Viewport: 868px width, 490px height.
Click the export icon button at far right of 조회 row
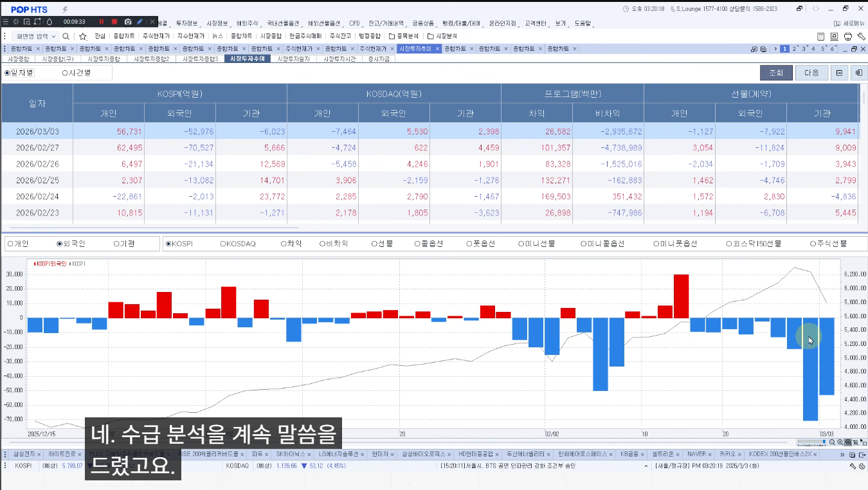coord(858,73)
